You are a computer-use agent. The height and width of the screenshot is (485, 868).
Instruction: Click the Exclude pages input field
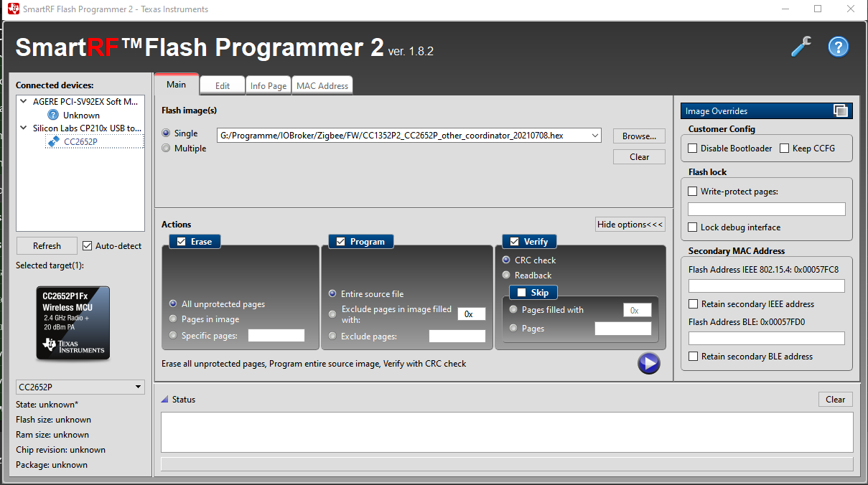point(457,336)
